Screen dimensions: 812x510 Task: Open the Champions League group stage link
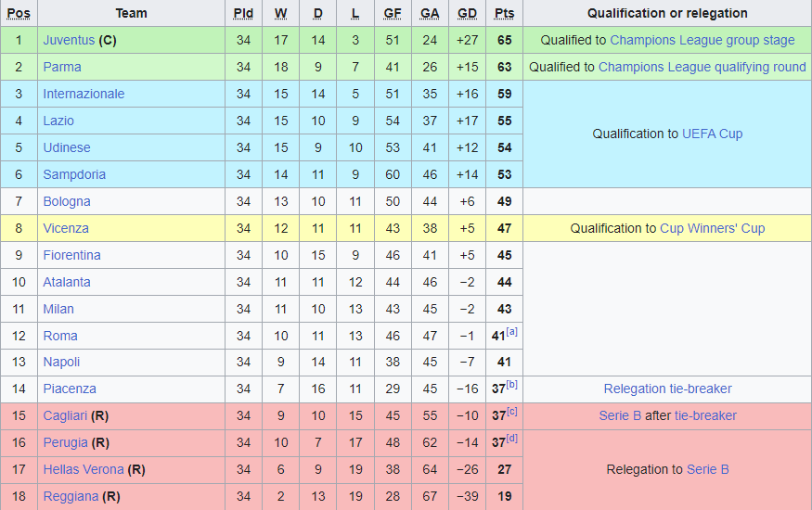point(702,41)
